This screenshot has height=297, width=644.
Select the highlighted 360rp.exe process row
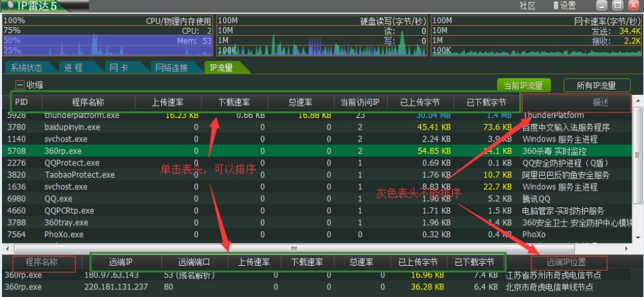click(x=317, y=151)
